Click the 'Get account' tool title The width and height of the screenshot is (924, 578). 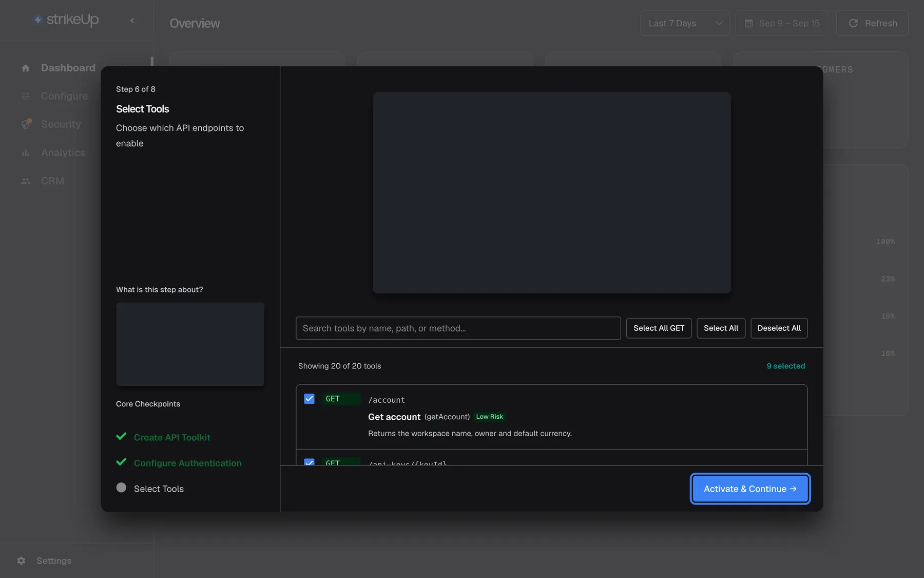pos(394,417)
